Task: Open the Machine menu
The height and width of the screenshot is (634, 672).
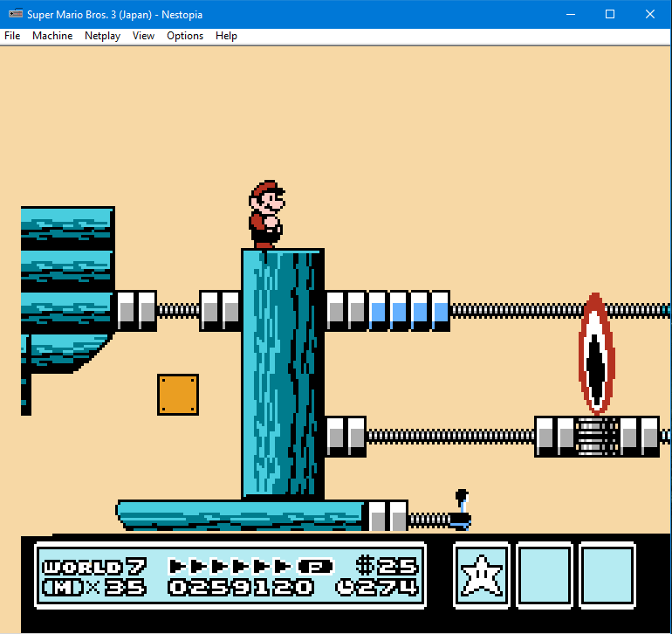Action: pos(52,36)
